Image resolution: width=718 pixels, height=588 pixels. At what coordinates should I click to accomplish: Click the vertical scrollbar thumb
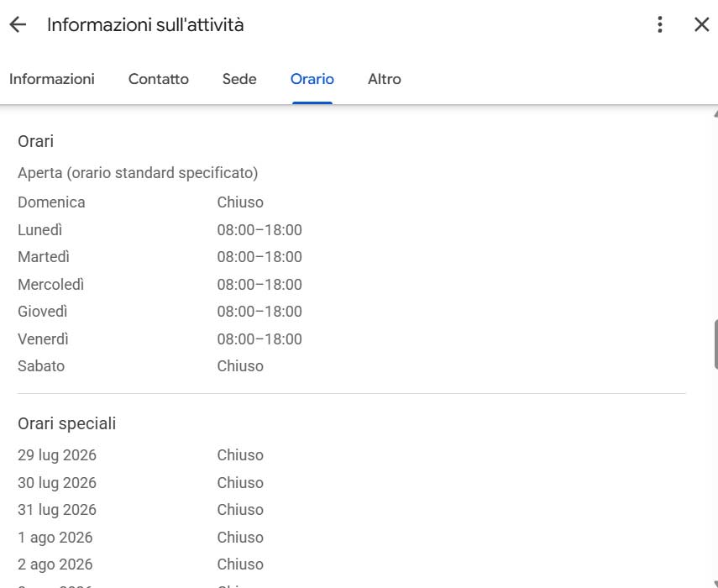pos(715,344)
